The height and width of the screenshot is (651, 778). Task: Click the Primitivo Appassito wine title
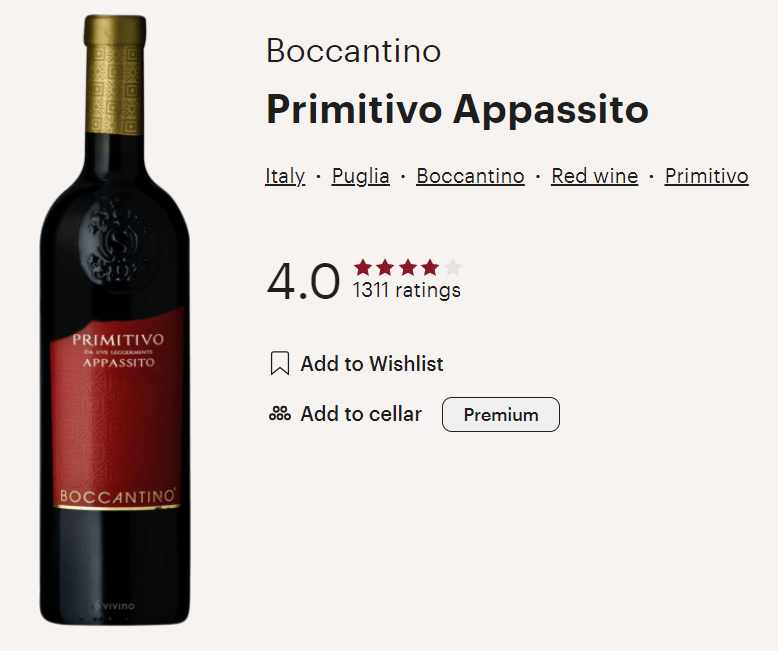click(457, 110)
